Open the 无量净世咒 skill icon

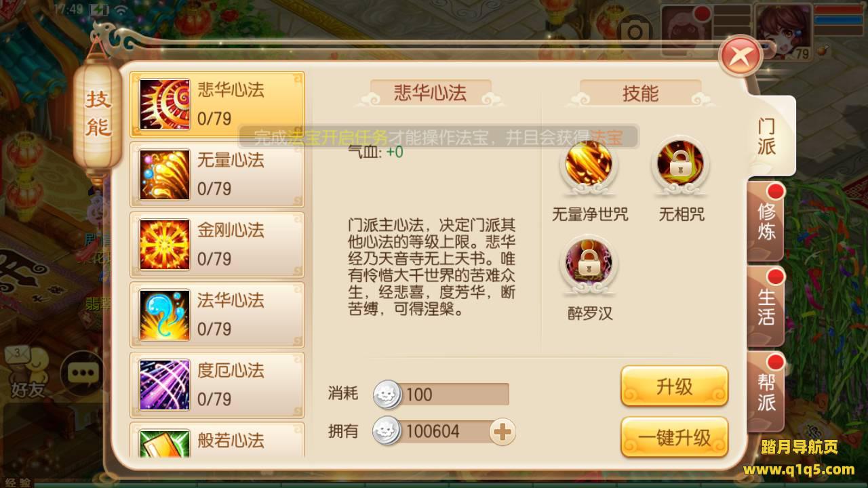tap(589, 163)
